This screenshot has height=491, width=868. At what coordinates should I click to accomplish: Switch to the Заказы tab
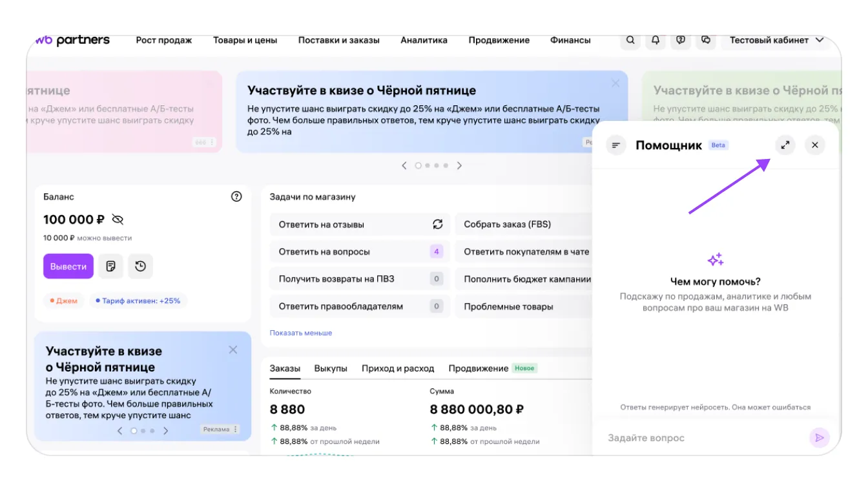point(285,368)
